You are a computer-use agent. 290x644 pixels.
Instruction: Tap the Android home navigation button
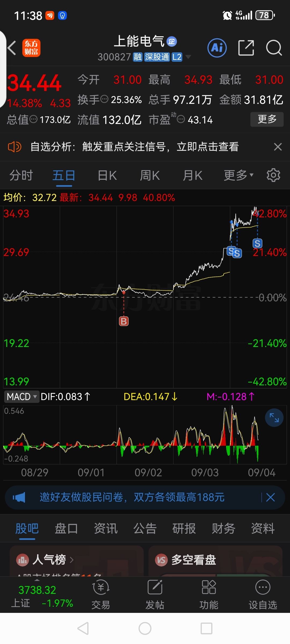145,628
